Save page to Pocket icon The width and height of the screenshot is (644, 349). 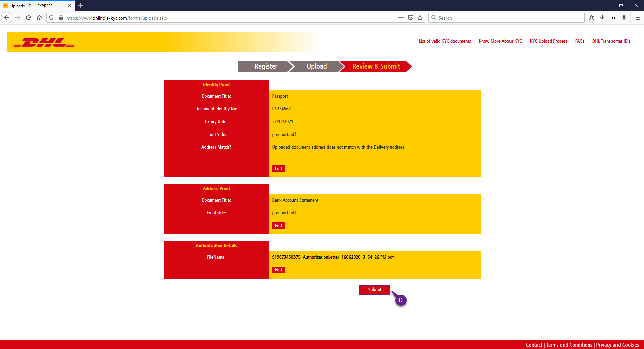pyautogui.click(x=411, y=18)
